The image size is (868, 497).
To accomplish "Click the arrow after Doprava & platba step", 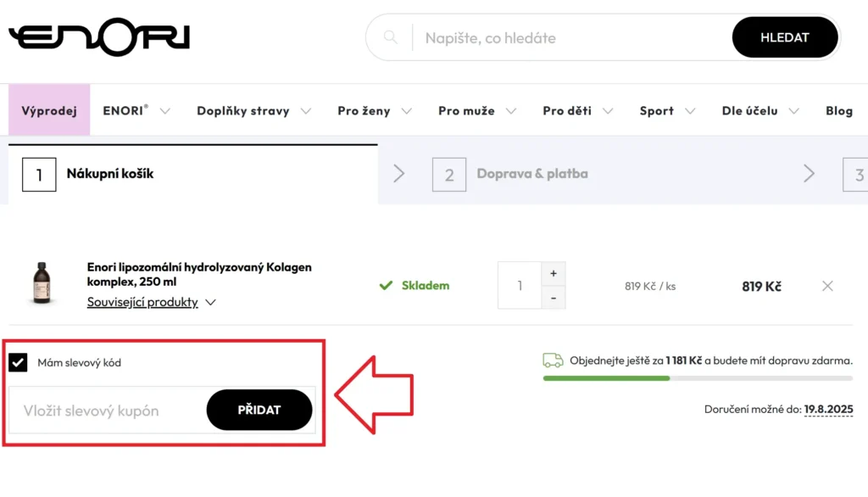I will coord(809,174).
